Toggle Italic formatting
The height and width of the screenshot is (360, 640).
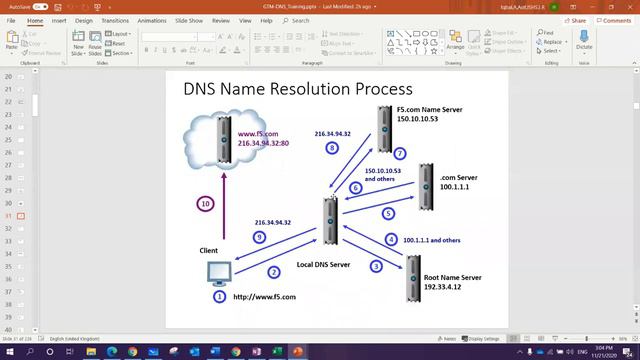156,50
